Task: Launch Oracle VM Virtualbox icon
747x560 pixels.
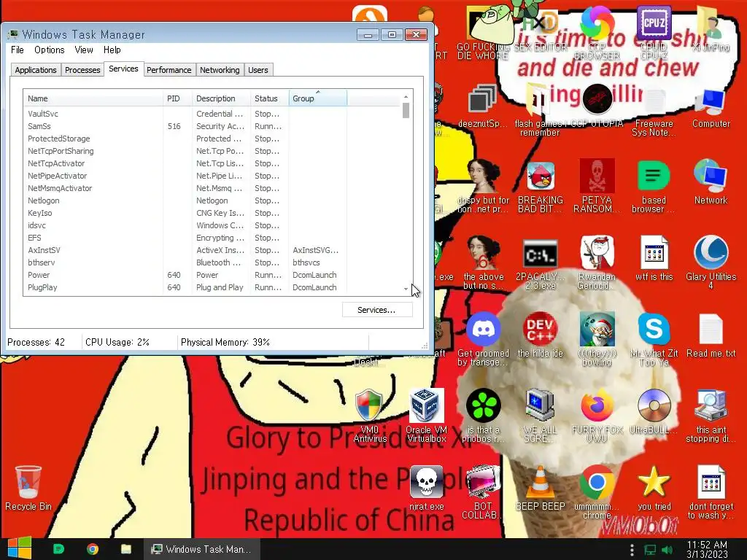Action: (x=426, y=416)
